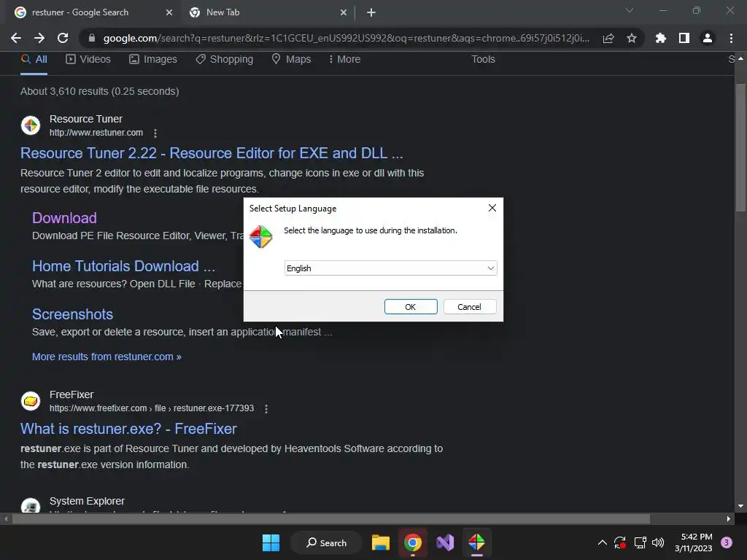This screenshot has width=747, height=560.
Task: Expand the More search filters menu
Action: [x=344, y=60]
